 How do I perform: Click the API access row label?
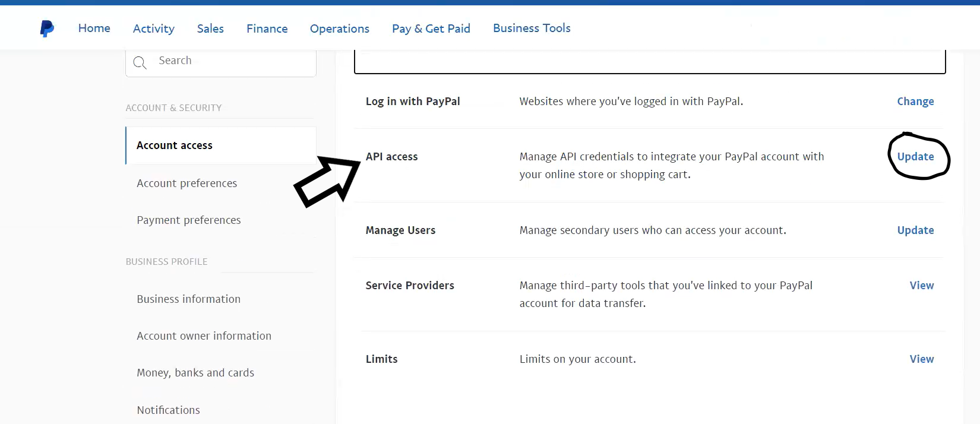(392, 157)
